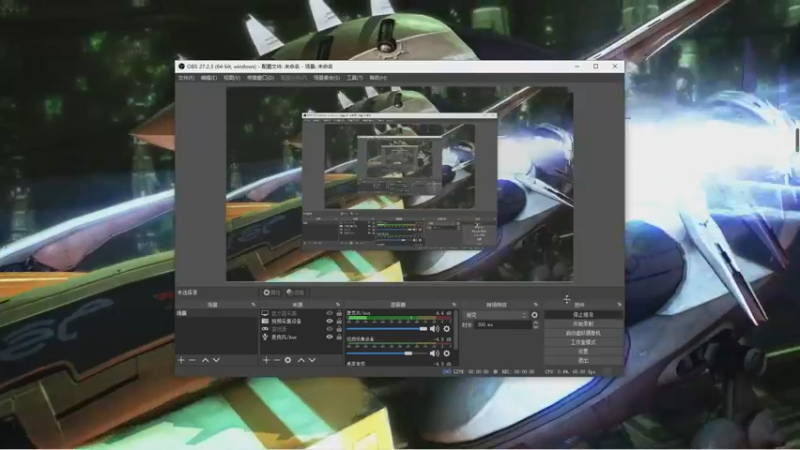Undock the 控件 panel using its float icon
Image resolution: width=800 pixels, height=450 pixels.
click(x=619, y=305)
